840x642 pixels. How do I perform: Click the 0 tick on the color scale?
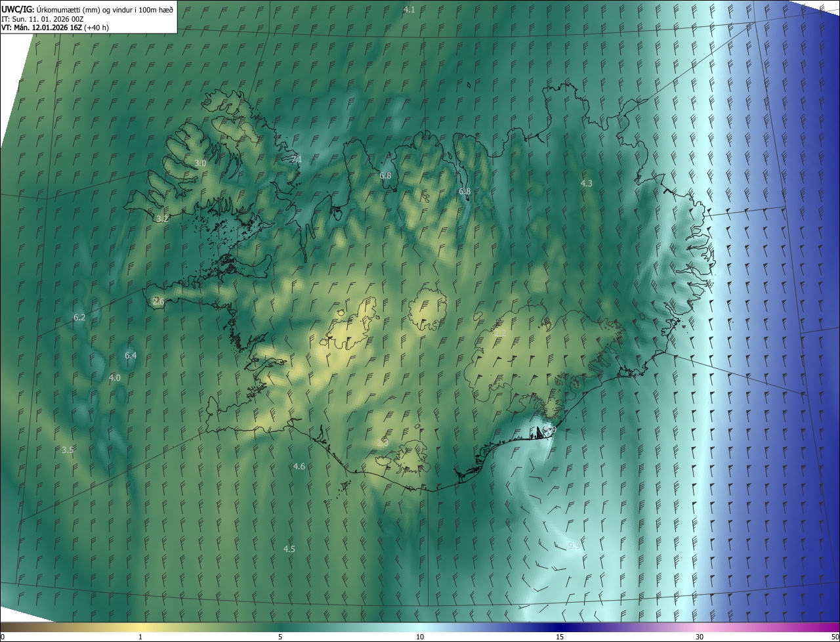tap(3, 637)
